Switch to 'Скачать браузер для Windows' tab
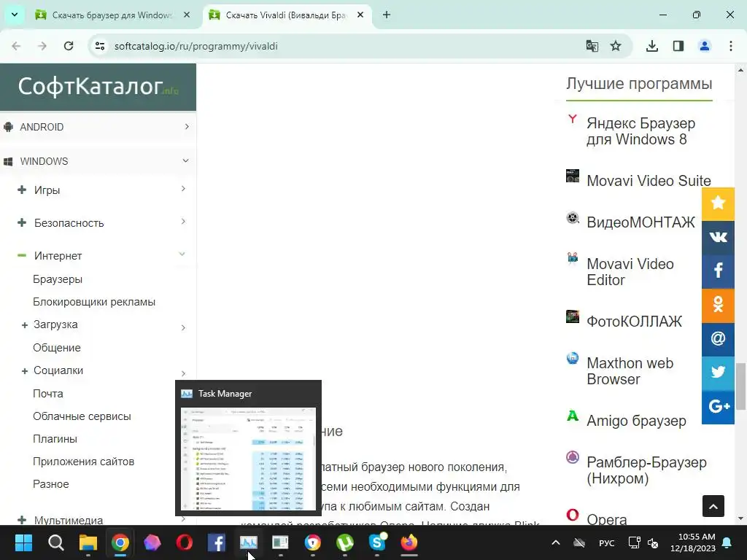 coord(113,15)
